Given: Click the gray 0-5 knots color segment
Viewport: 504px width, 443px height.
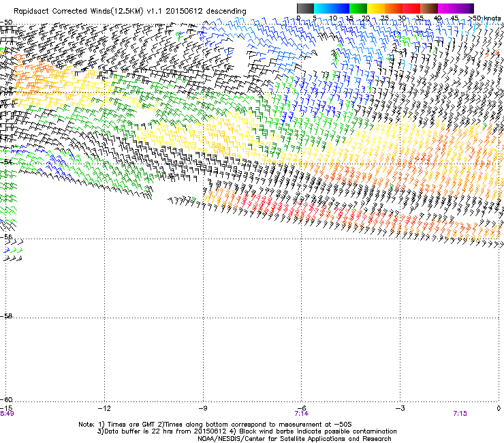Looking at the screenshot, I should coord(305,8).
